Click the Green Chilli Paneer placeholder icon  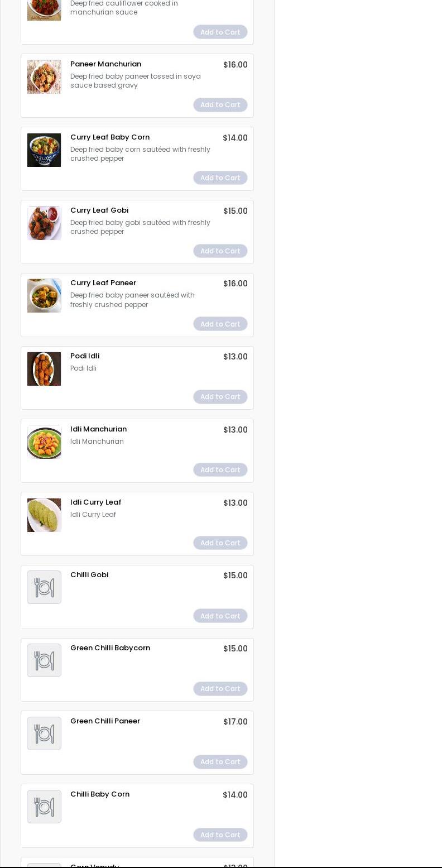click(44, 733)
